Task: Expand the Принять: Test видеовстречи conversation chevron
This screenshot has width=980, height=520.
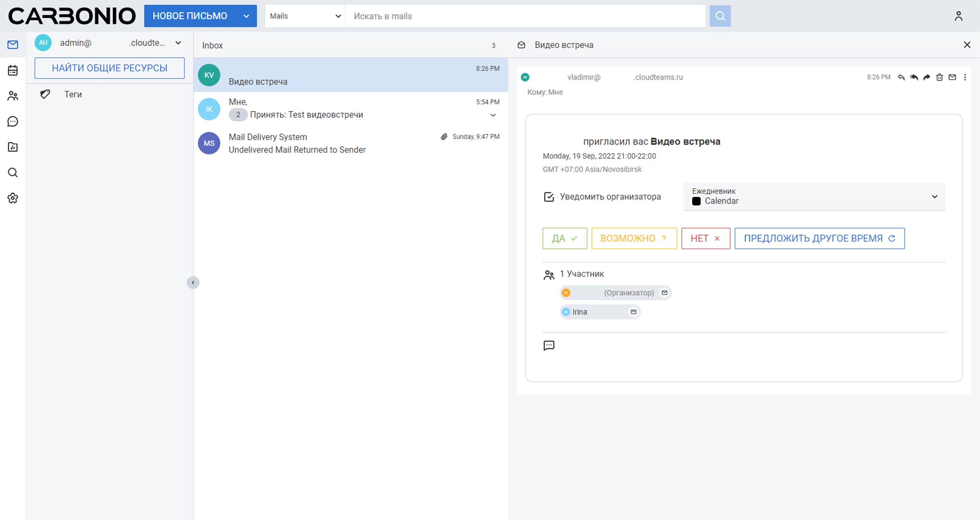Action: click(493, 115)
